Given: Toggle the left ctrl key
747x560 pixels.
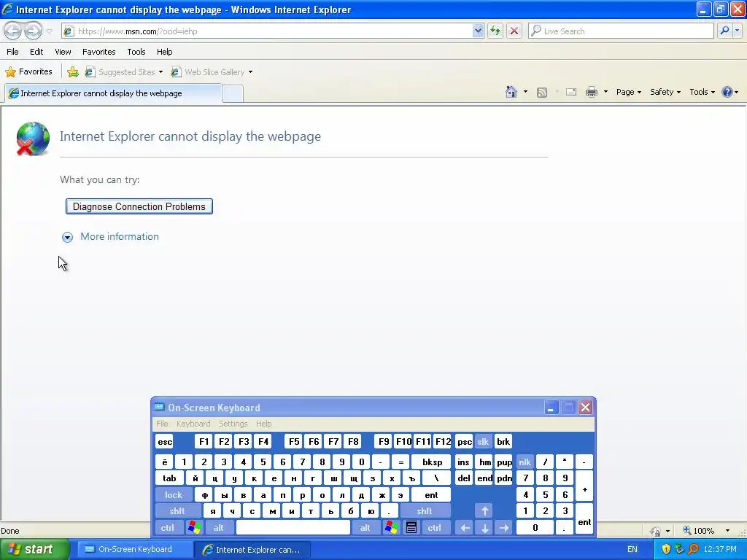Looking at the screenshot, I should click(168, 528).
